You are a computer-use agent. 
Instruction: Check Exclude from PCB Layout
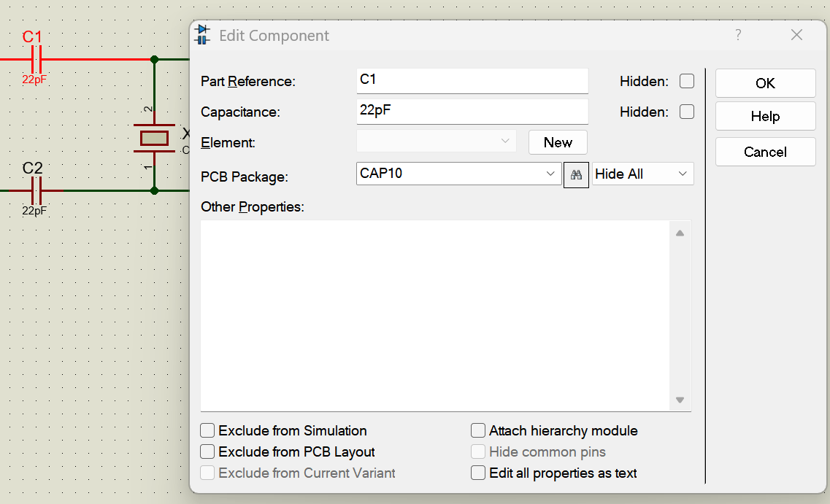point(208,451)
